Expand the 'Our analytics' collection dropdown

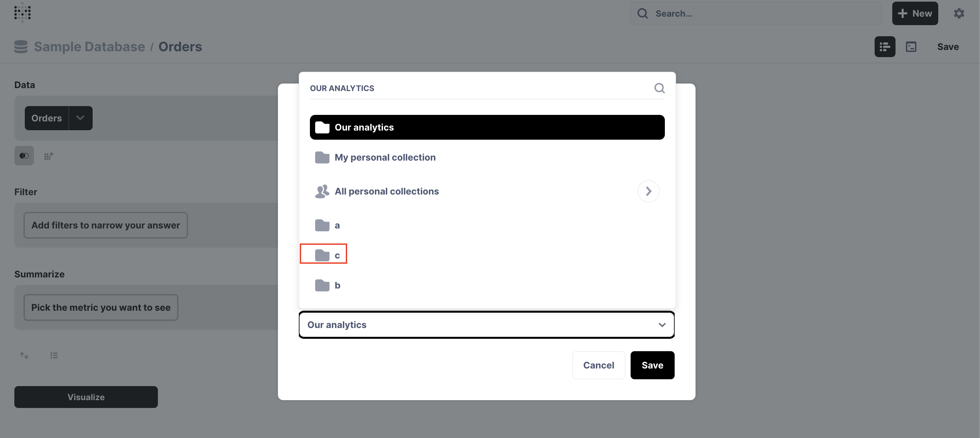click(x=486, y=325)
